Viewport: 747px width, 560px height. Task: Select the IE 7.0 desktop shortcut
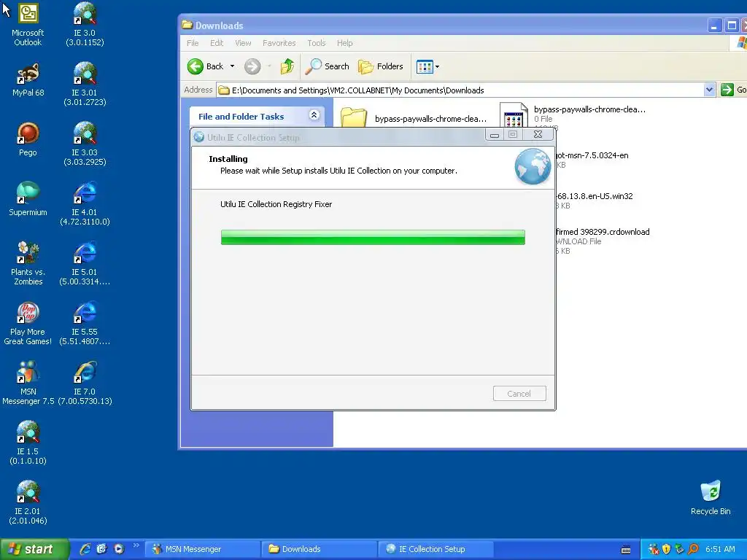(x=85, y=384)
